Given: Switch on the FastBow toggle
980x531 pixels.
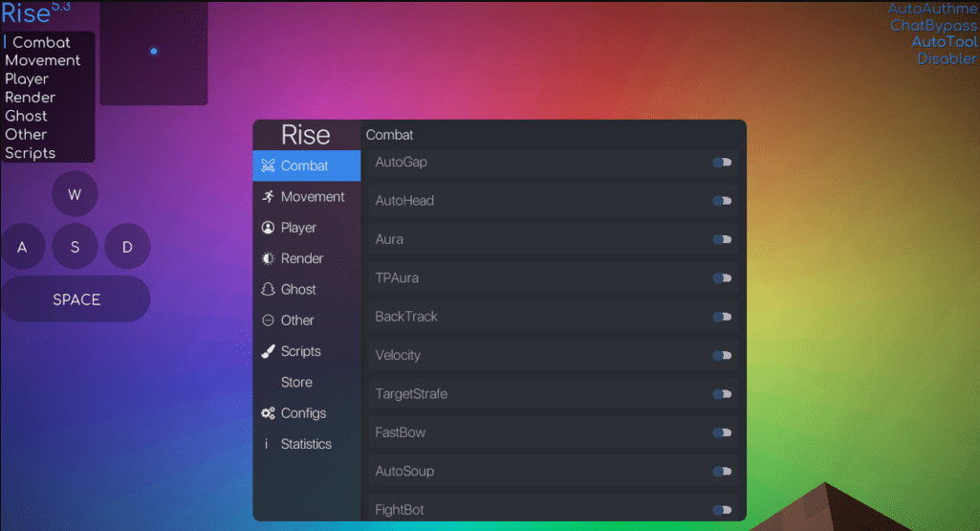Looking at the screenshot, I should point(722,432).
